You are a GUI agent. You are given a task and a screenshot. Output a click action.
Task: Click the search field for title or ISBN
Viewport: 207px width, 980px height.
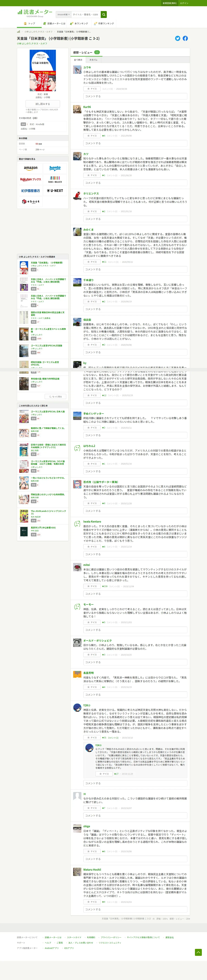[x=86, y=15]
